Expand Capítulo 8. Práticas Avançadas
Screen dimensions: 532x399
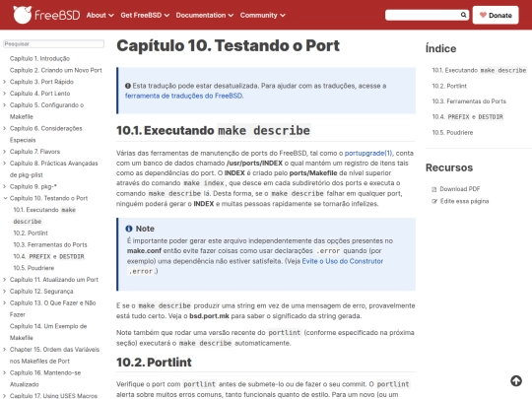coord(4,164)
